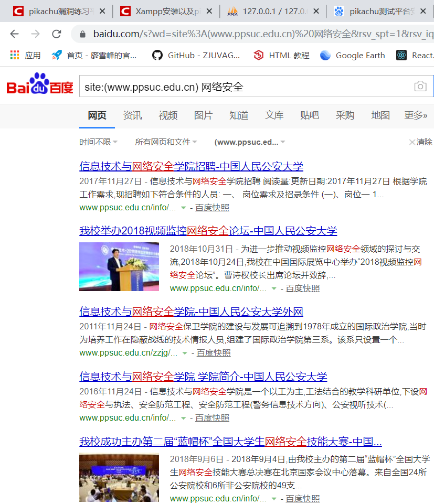
Task: Expand the arrow beside forum result URL
Action: [x=274, y=288]
